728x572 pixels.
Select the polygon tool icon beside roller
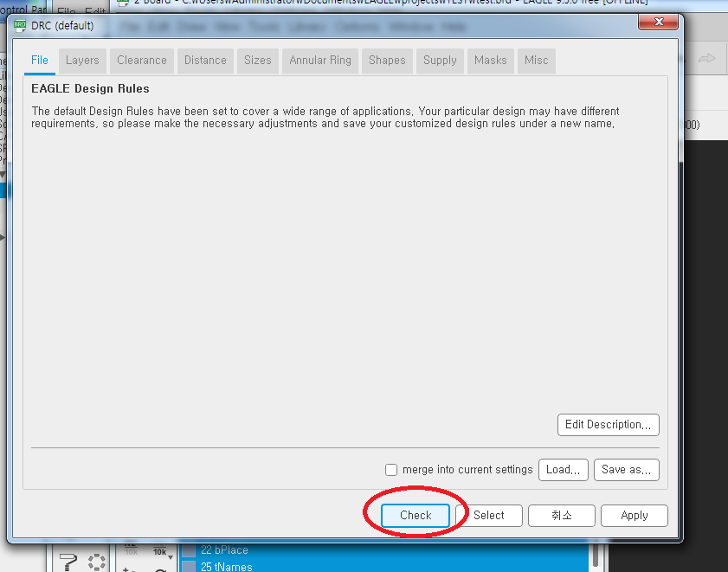(x=97, y=562)
